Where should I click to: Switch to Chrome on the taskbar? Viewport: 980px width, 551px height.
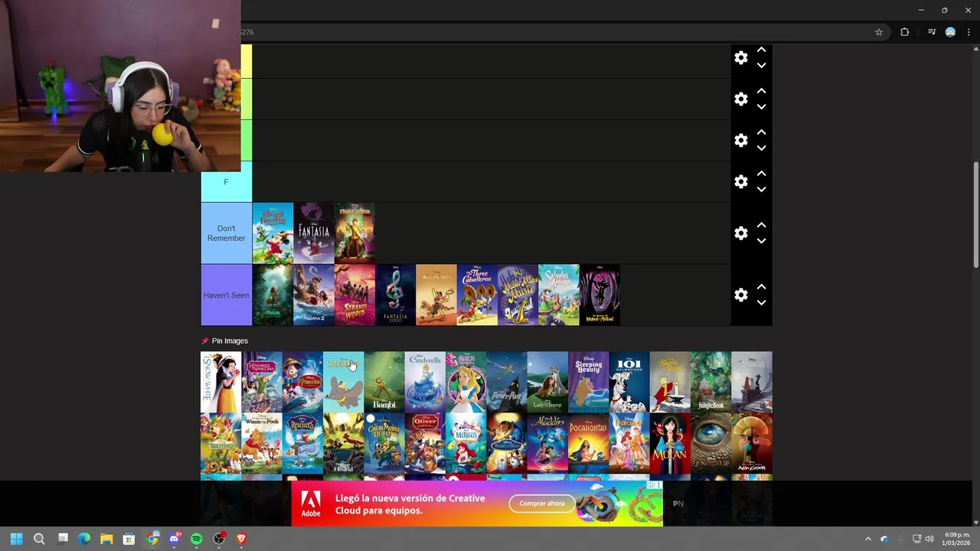coord(152,539)
